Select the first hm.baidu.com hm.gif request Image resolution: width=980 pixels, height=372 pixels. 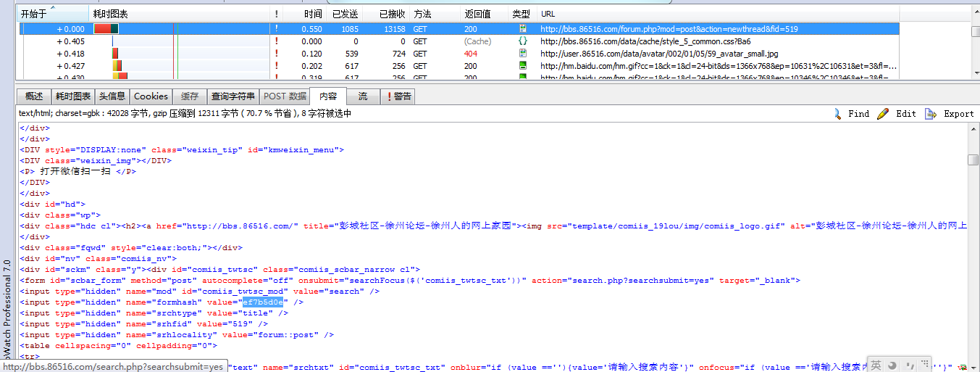pos(719,66)
